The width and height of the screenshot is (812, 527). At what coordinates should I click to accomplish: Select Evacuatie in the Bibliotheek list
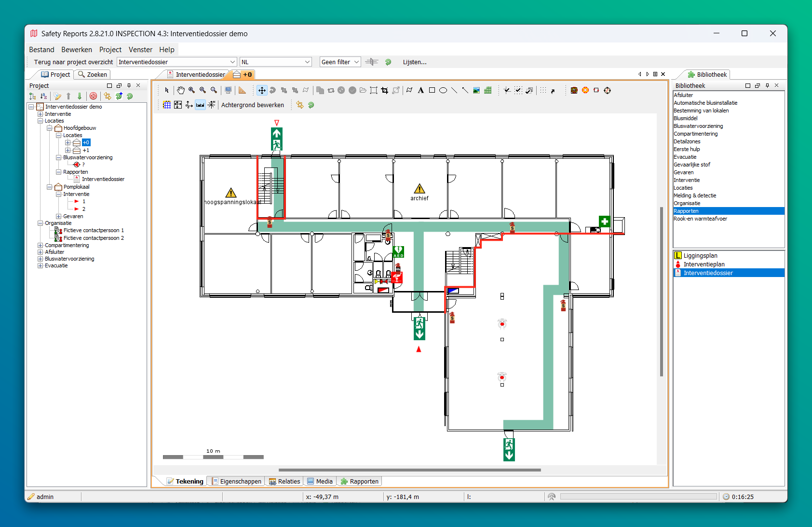[685, 157]
